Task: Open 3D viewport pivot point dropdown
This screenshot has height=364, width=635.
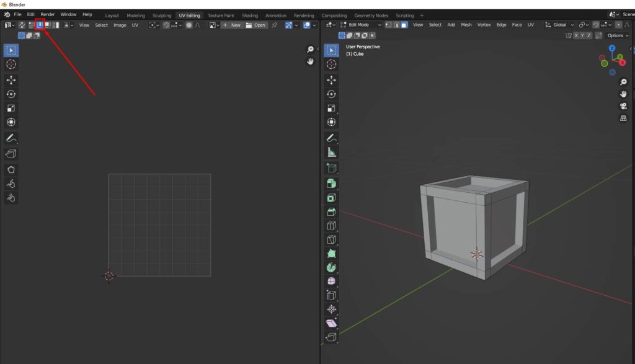Action: click(x=583, y=25)
